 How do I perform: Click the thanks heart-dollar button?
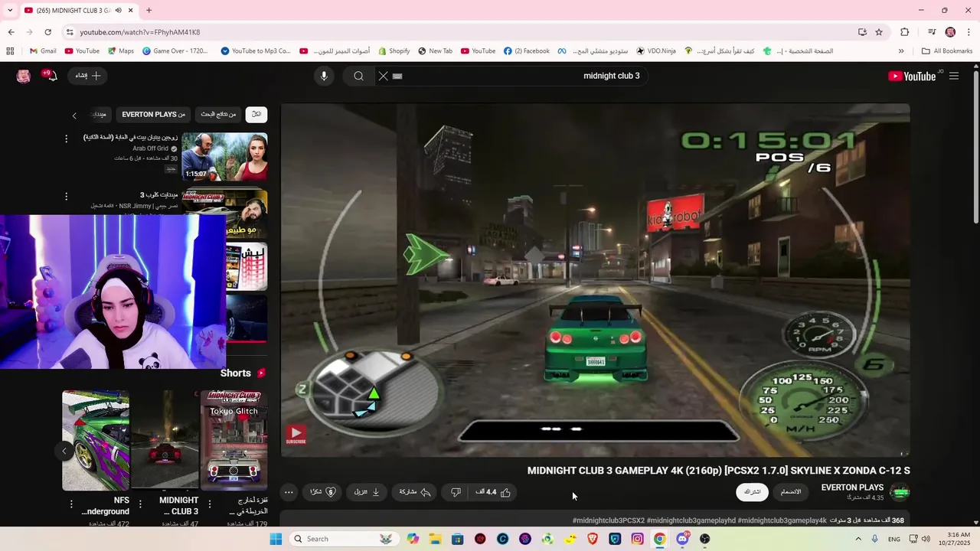[x=323, y=492]
